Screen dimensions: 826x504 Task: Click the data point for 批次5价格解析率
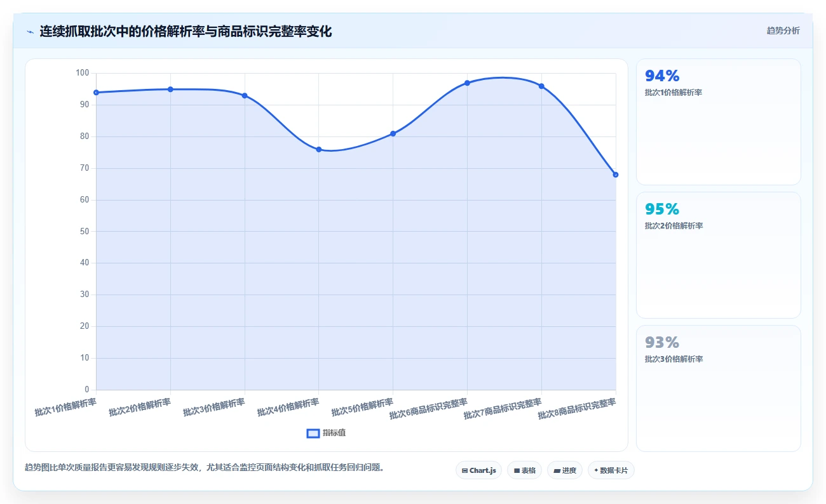tap(393, 134)
